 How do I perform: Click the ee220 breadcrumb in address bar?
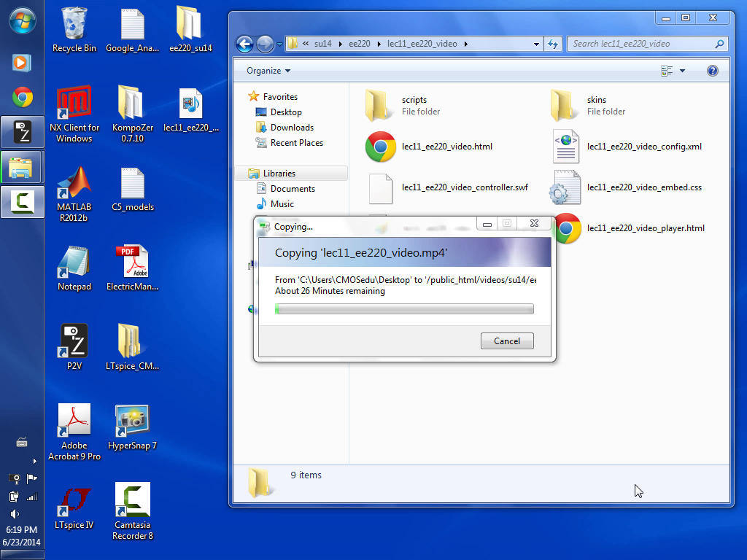click(359, 44)
